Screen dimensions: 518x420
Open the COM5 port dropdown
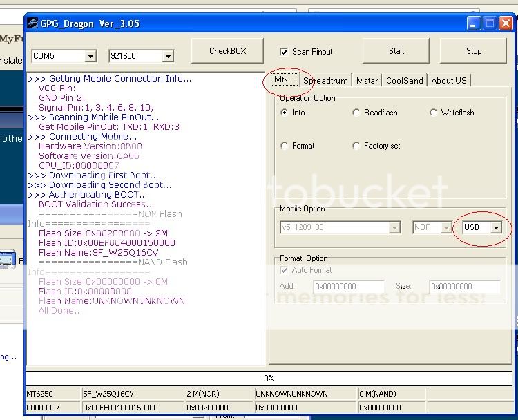[90, 56]
